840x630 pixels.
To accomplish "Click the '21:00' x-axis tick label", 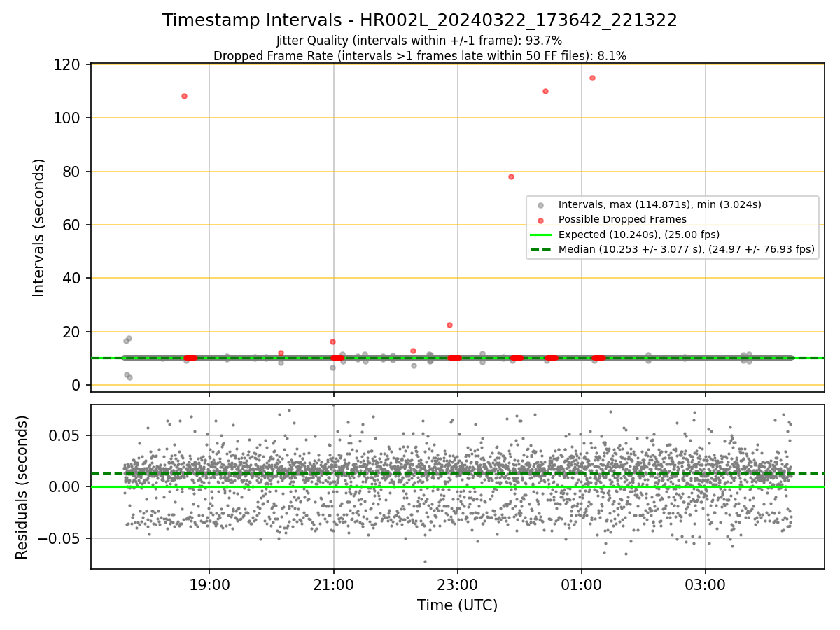I will point(333,584).
